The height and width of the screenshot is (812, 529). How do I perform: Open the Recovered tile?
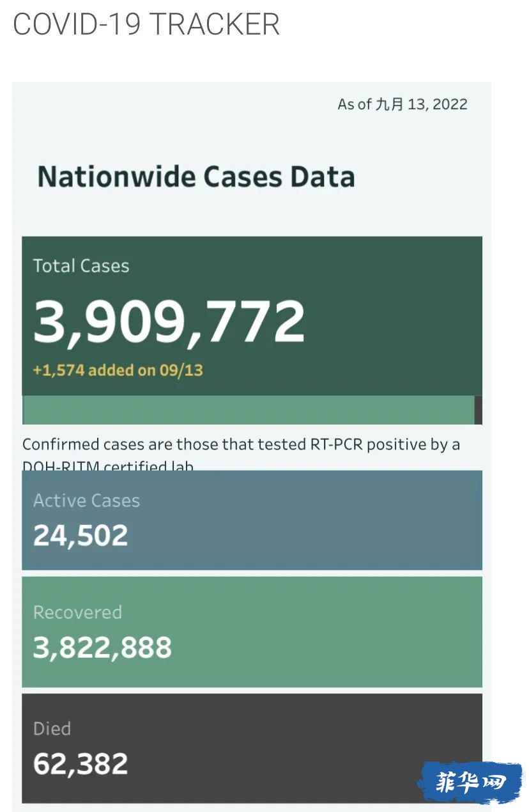pos(252,632)
